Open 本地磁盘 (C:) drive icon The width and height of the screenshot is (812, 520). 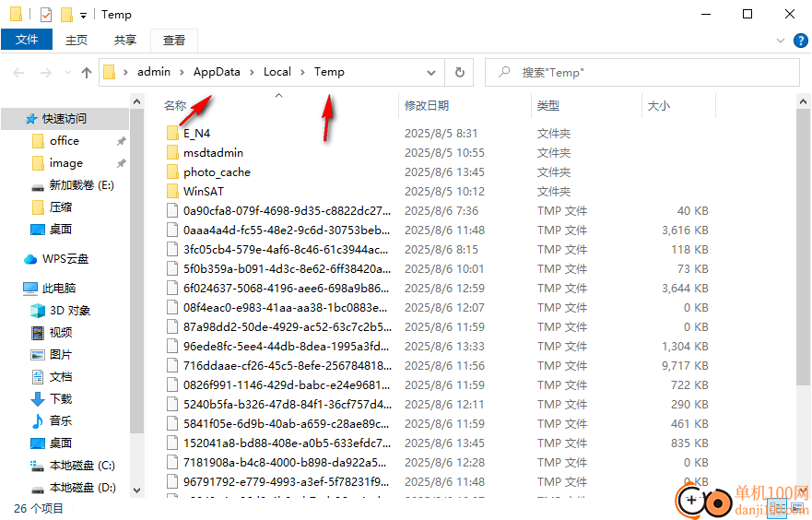click(x=37, y=466)
